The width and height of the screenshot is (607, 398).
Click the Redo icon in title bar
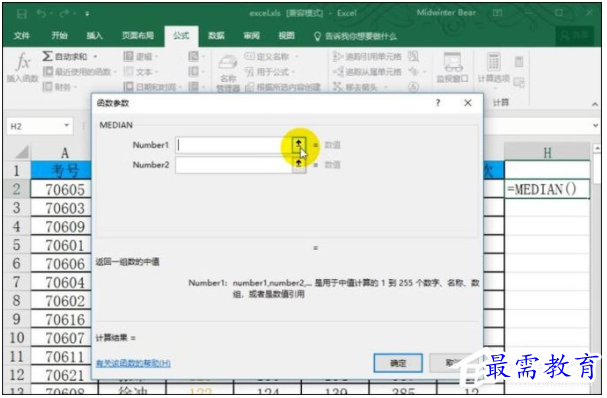point(64,14)
